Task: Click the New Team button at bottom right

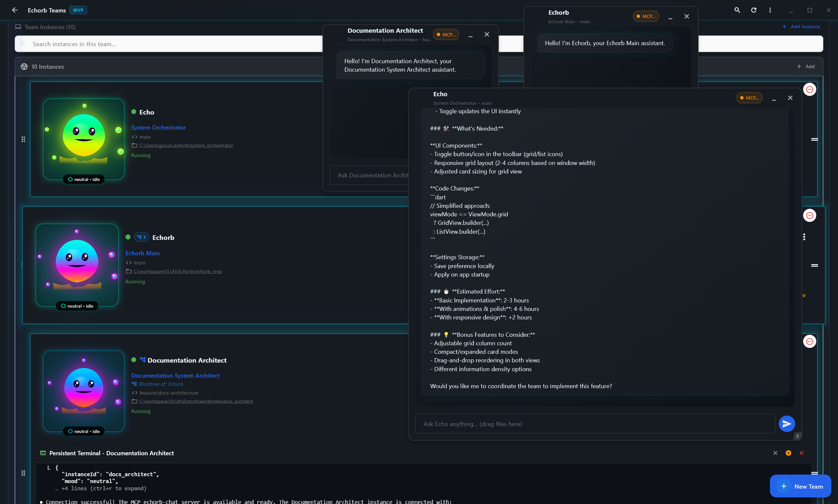Action: tap(800, 486)
